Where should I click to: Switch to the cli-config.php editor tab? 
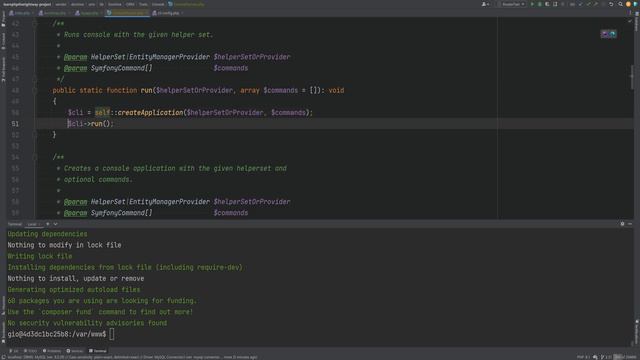coord(168,13)
